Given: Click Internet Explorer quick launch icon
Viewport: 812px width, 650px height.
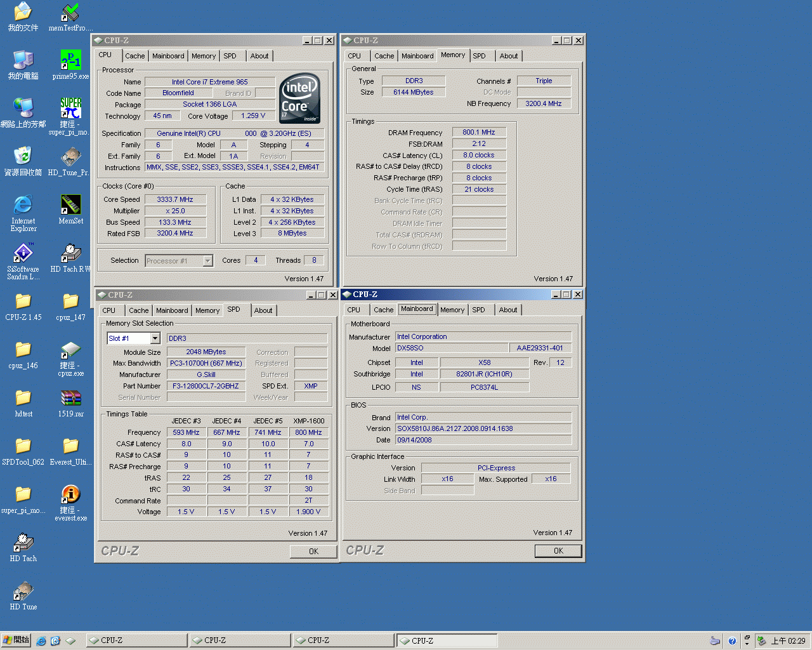Looking at the screenshot, I should 41,641.
